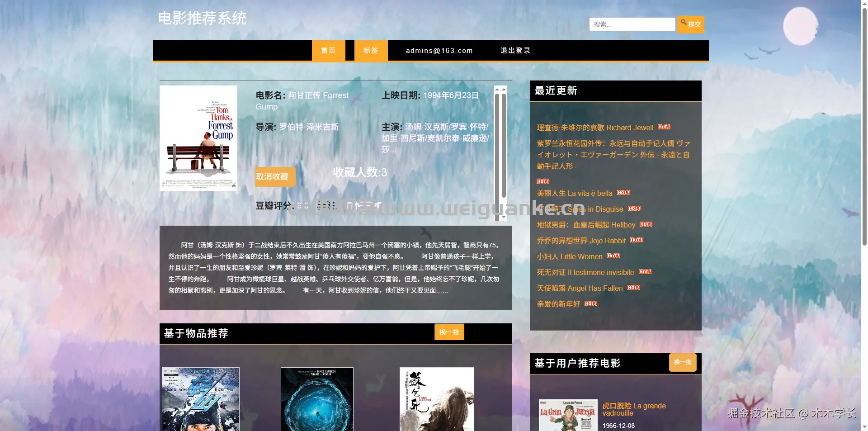Click the movie name text 阿甘正传 Forrest Gump
868x431 pixels.
[302, 101]
